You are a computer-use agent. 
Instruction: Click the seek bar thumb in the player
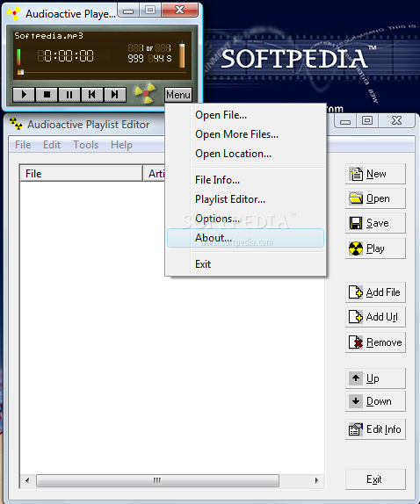[20, 72]
